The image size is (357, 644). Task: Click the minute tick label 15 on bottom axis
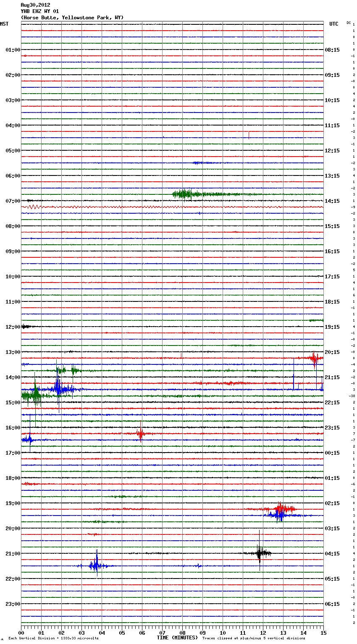(x=323, y=633)
